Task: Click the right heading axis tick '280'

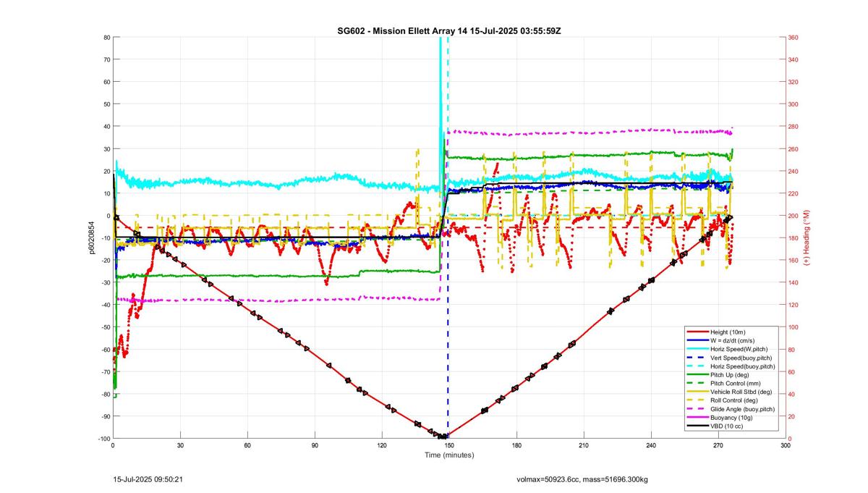Action: [794, 127]
